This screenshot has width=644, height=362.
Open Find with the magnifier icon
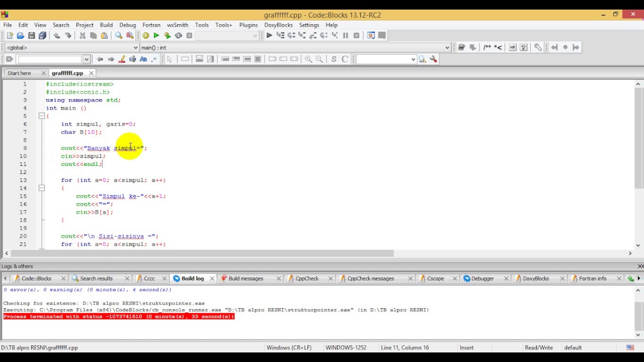(x=119, y=36)
